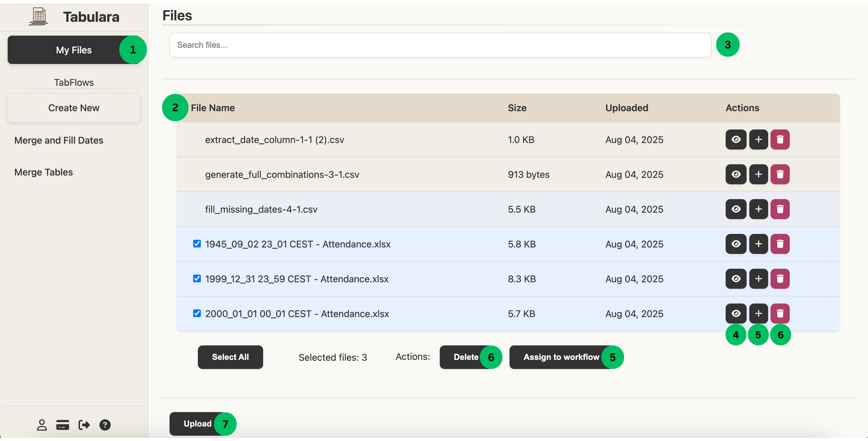Preview the extract_date_column-1-1 (2).csv file
The width and height of the screenshot is (868, 441).
(736, 139)
